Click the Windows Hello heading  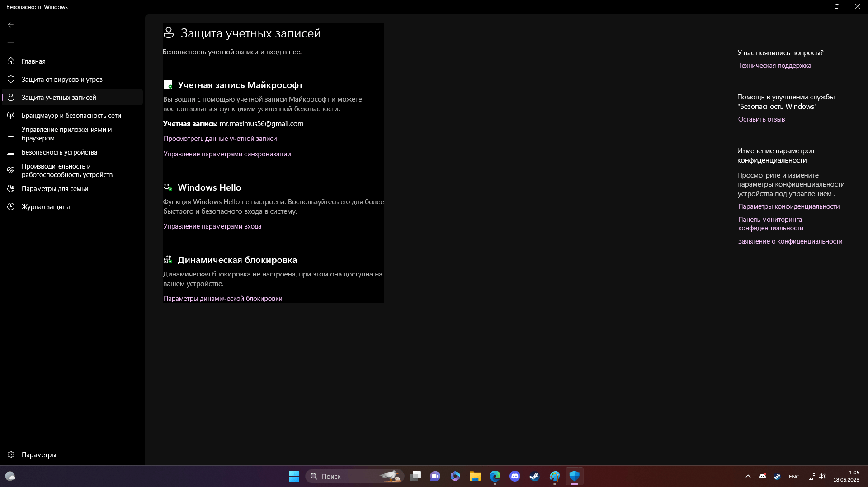[209, 187]
